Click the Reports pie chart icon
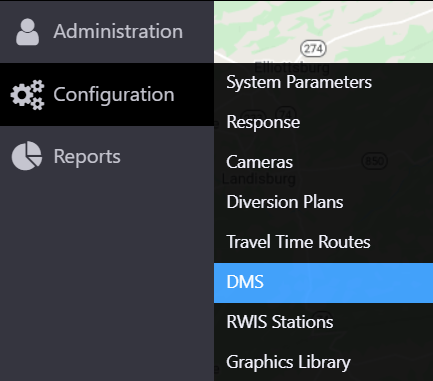The image size is (433, 381). [x=27, y=156]
